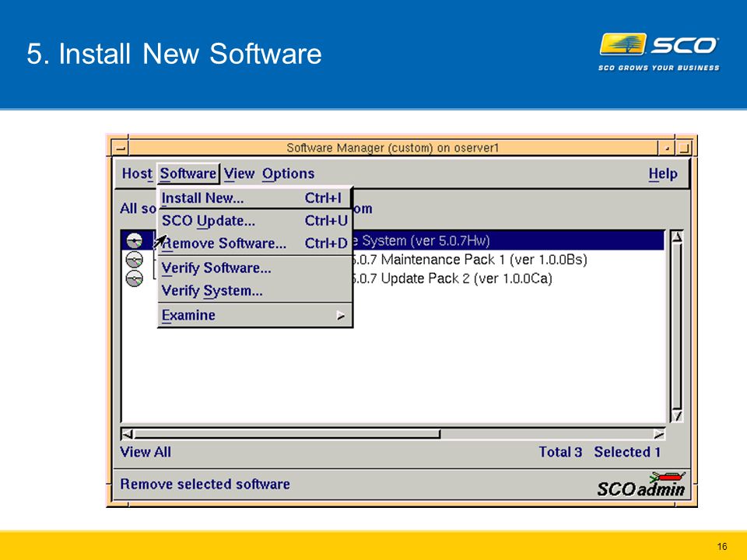Click the horizontal scrollbar right arrow
The width and height of the screenshot is (747, 560).
[x=659, y=434]
